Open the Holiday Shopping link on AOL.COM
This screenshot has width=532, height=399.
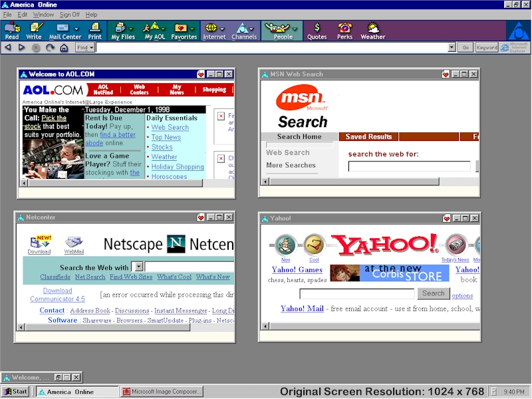click(x=178, y=167)
